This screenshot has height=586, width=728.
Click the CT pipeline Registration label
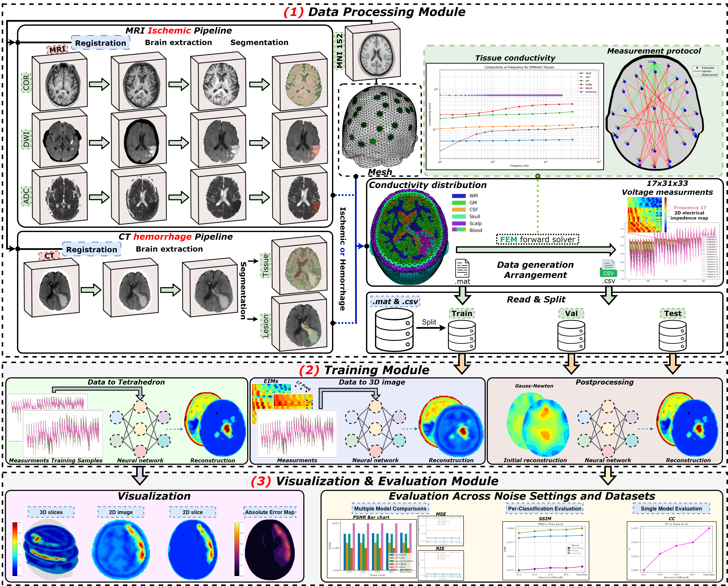(x=92, y=250)
